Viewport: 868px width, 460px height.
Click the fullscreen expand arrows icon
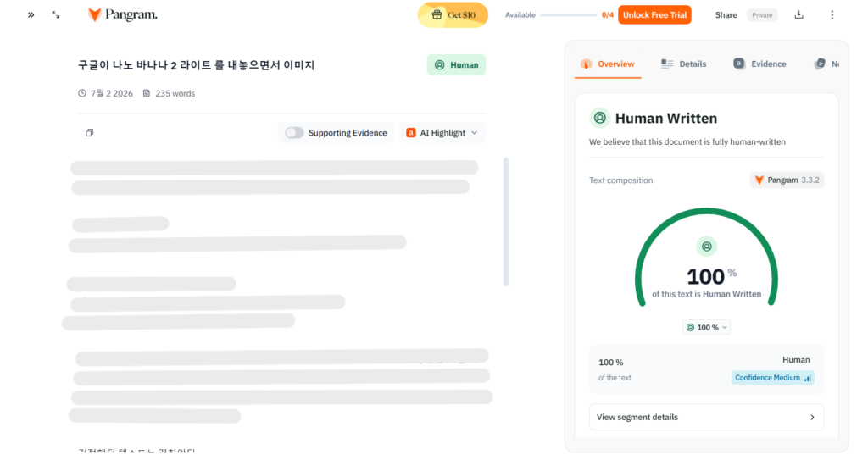click(x=56, y=15)
